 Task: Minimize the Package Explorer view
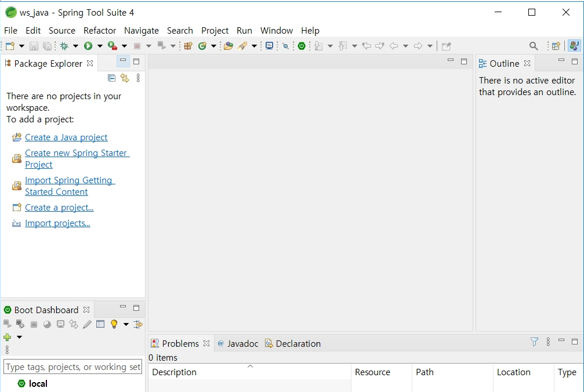click(123, 61)
